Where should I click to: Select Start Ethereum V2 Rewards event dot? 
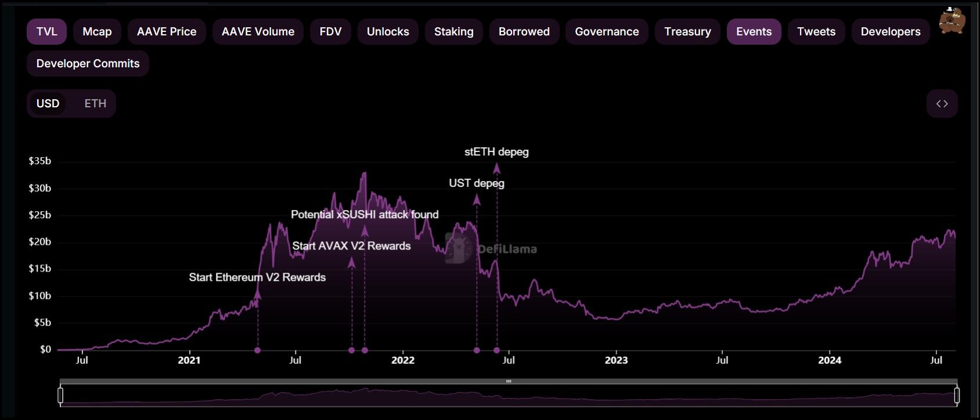point(258,350)
